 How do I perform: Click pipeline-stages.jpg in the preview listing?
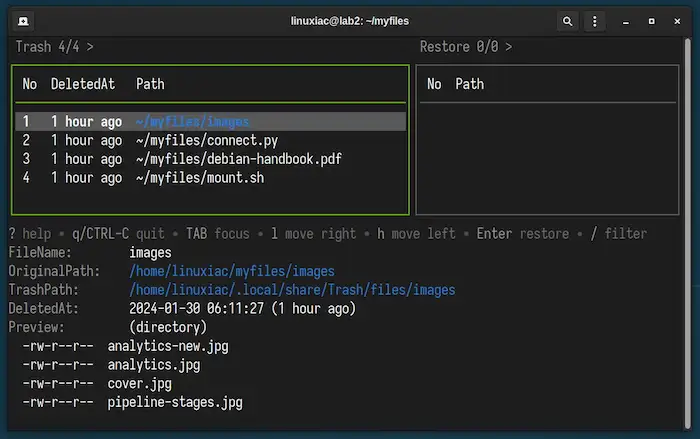point(175,402)
